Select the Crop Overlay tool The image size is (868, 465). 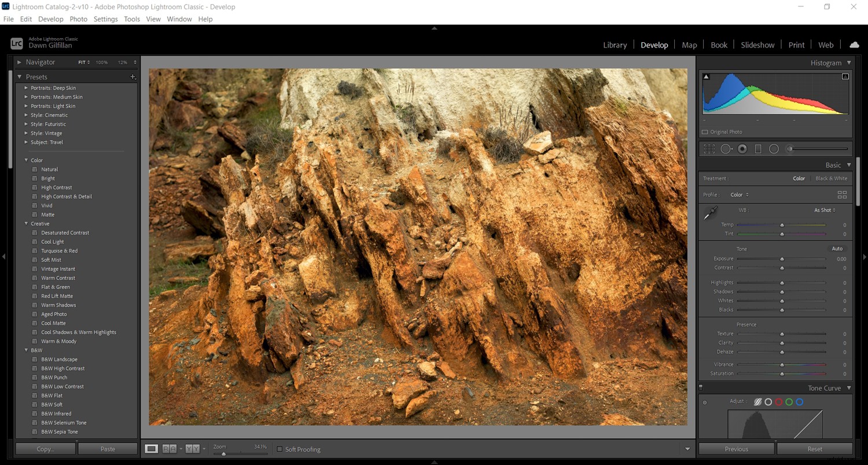[x=709, y=148]
